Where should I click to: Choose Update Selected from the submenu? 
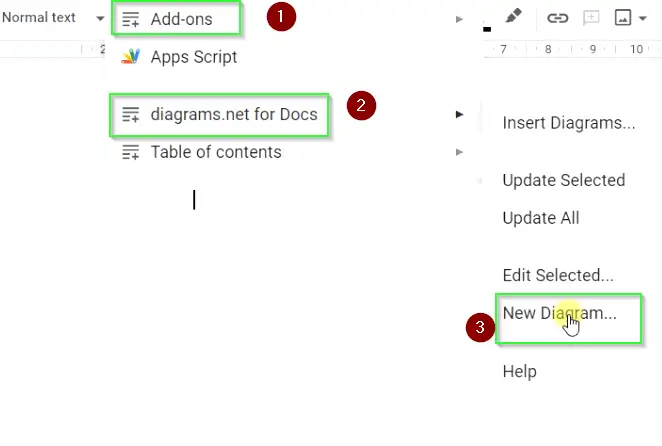[564, 180]
